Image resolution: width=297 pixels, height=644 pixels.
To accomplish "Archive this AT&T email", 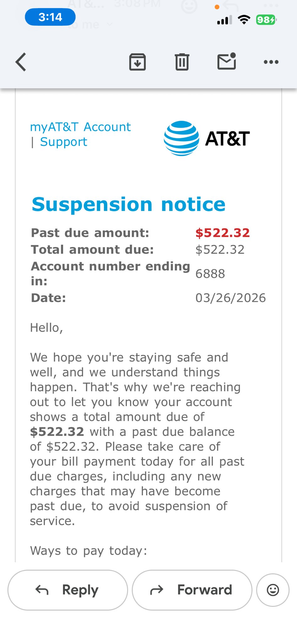I will pyautogui.click(x=138, y=62).
